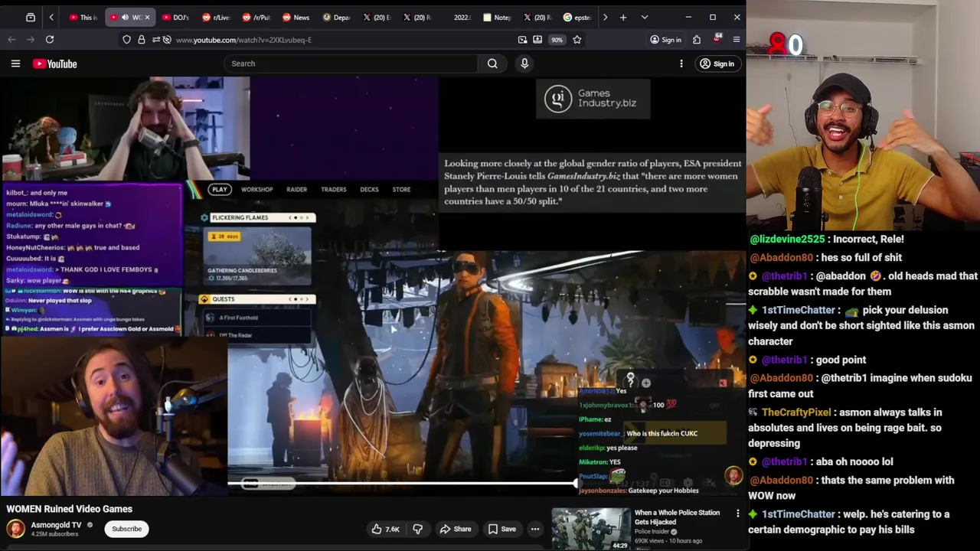This screenshot has width=980, height=551.
Task: Click the '4.25M subscribers' text
Action: click(54, 534)
